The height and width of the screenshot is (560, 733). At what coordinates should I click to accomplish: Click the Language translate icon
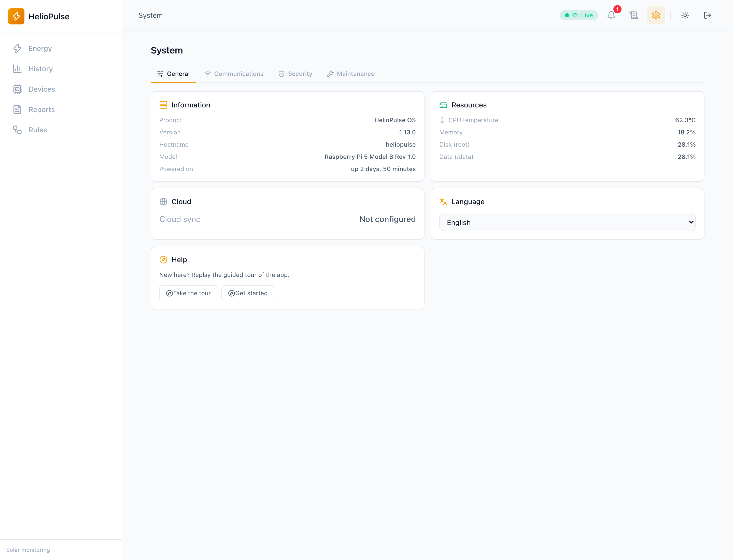tap(443, 202)
